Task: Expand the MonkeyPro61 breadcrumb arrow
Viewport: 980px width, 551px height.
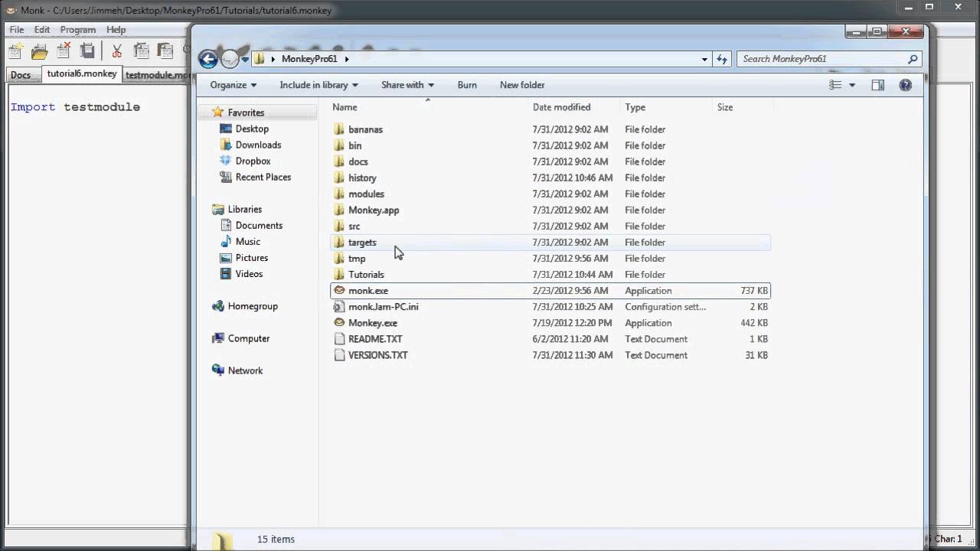Action: click(347, 59)
